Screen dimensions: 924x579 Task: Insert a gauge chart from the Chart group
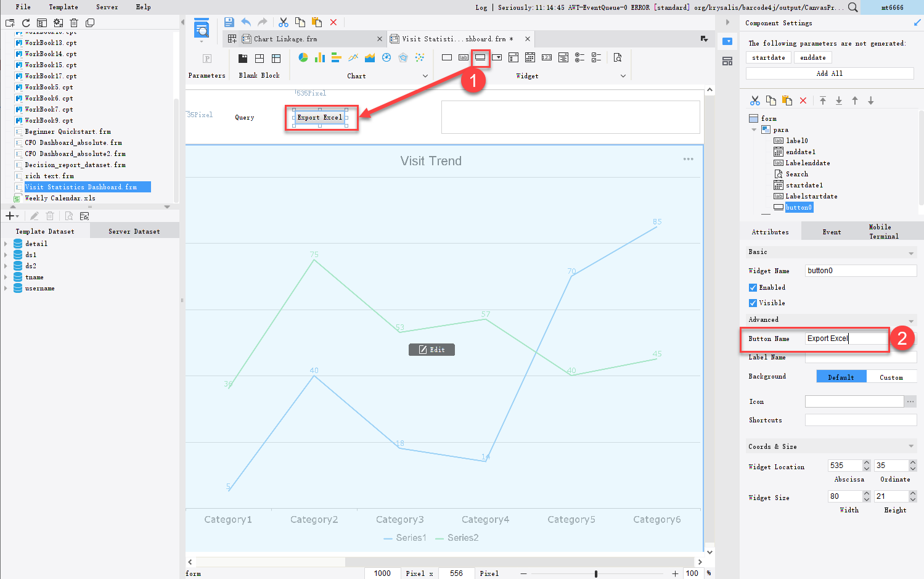click(x=387, y=57)
